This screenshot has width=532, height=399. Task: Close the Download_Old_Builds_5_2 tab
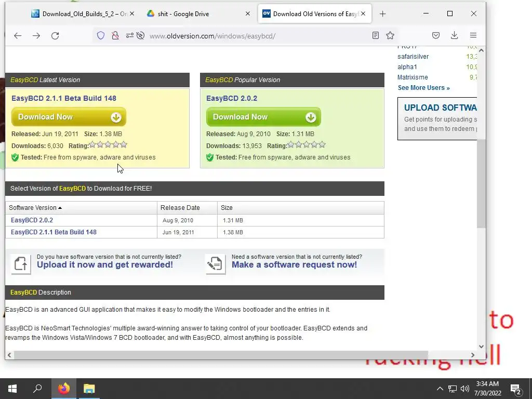[132, 14]
